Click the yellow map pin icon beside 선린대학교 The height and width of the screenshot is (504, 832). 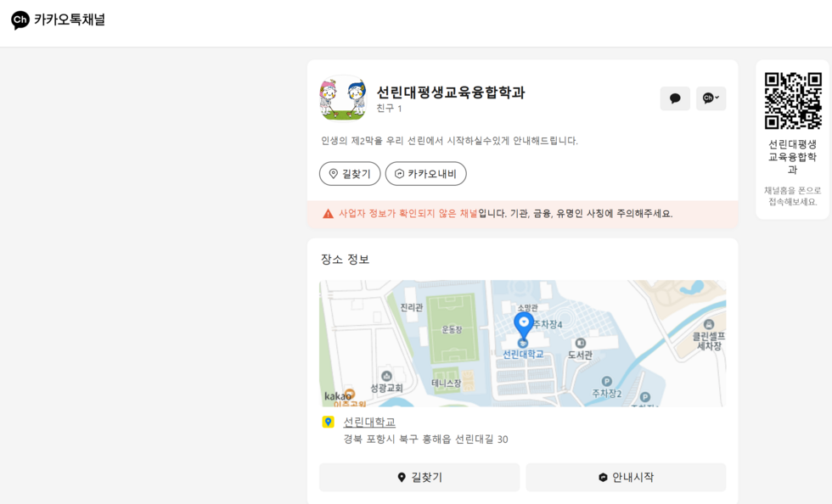tap(328, 422)
